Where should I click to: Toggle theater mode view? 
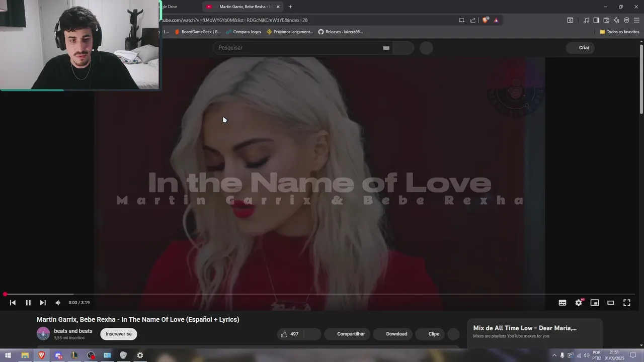point(611,303)
